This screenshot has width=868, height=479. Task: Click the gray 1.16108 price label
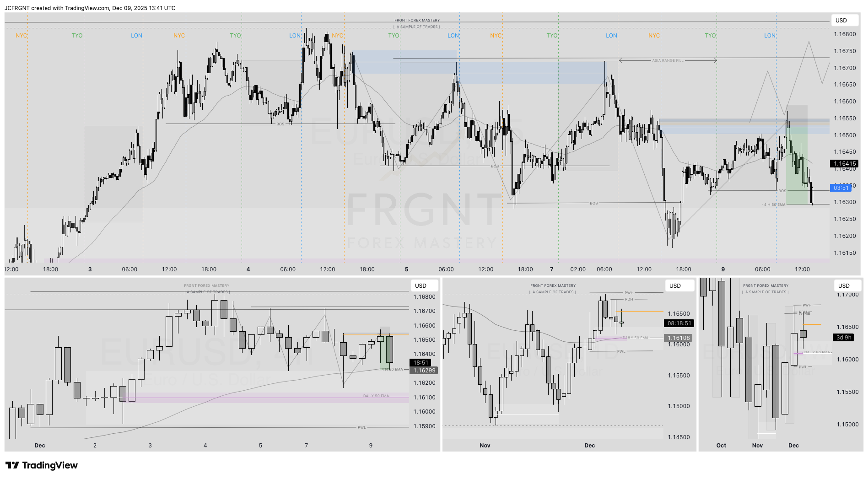coord(679,338)
